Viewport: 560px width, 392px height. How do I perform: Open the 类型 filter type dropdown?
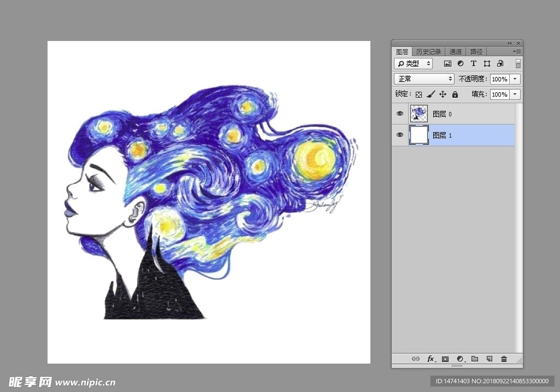(x=413, y=63)
